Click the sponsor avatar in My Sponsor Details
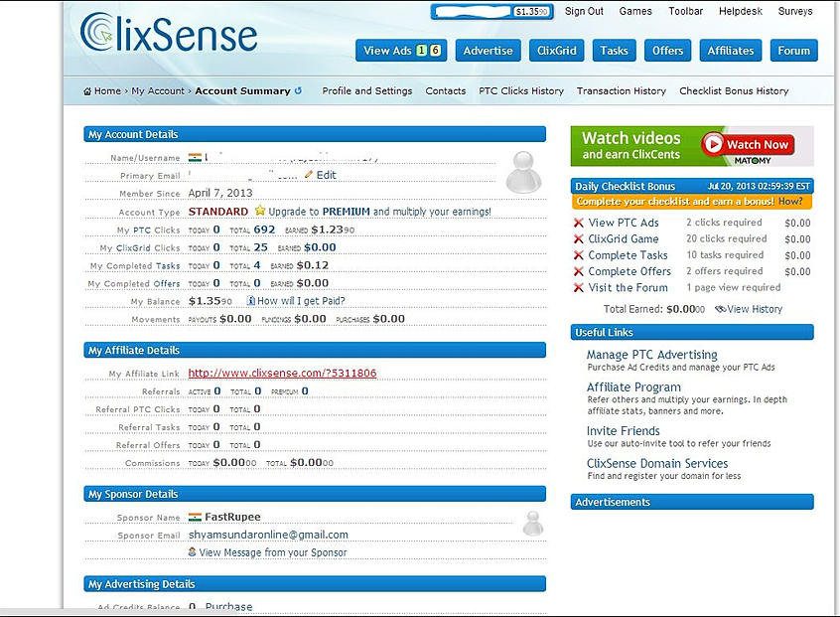This screenshot has width=840, height=617. pos(533,524)
